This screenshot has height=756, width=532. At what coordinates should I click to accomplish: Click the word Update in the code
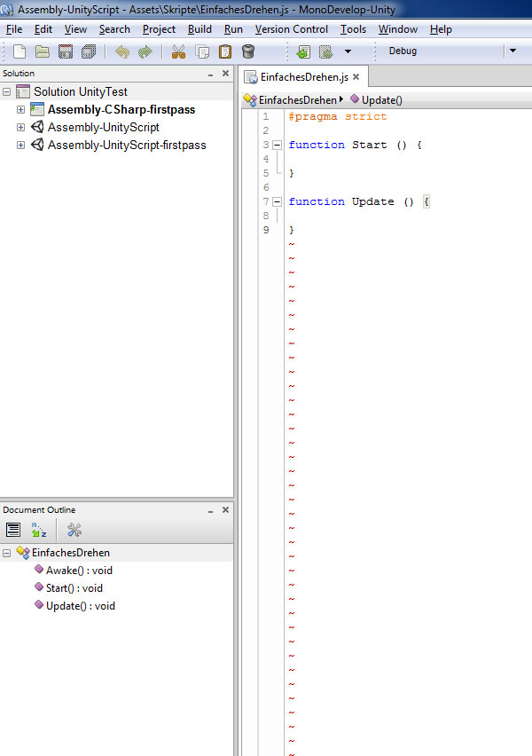[x=372, y=201]
